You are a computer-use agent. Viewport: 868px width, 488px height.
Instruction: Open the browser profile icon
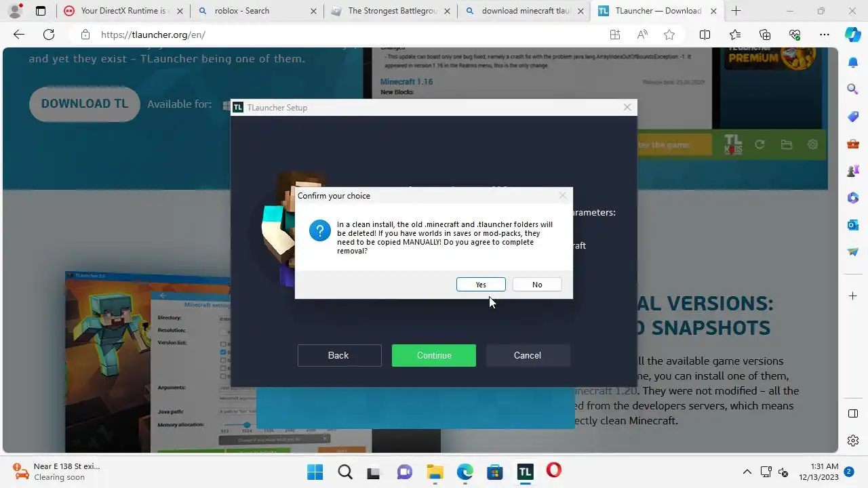tap(15, 11)
